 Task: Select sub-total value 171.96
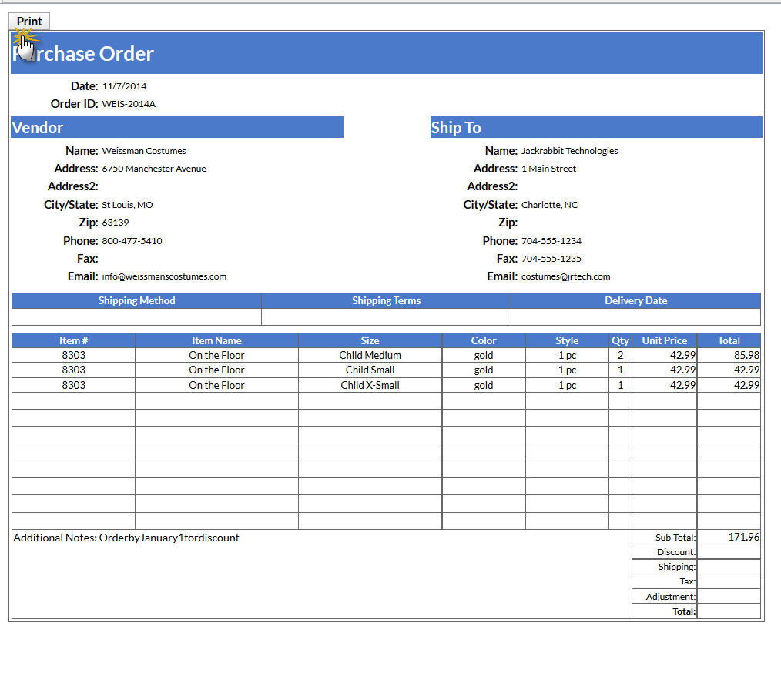point(729,538)
